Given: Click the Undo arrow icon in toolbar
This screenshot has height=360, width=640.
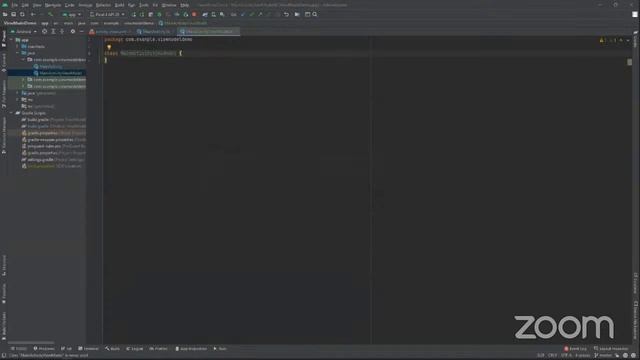Looking at the screenshot, I should coord(286,14).
